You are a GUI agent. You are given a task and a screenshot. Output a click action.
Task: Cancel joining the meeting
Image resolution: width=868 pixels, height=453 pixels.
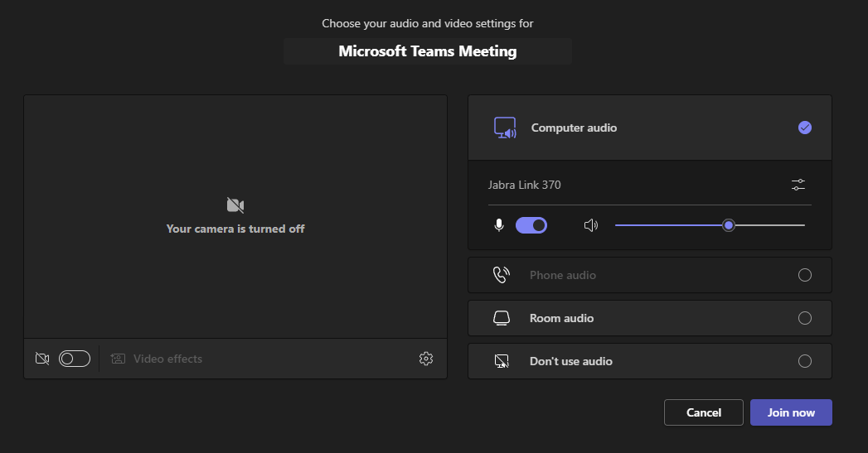coord(704,412)
